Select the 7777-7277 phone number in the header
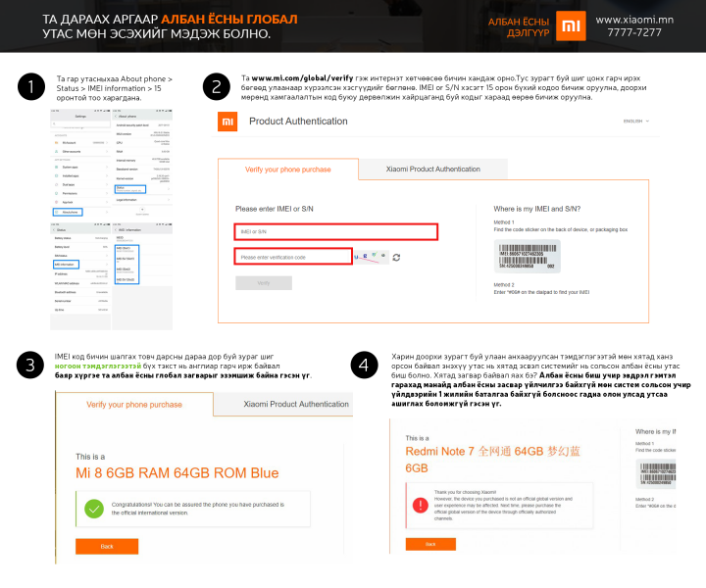Image resolution: width=706 pixels, height=588 pixels. tap(634, 32)
